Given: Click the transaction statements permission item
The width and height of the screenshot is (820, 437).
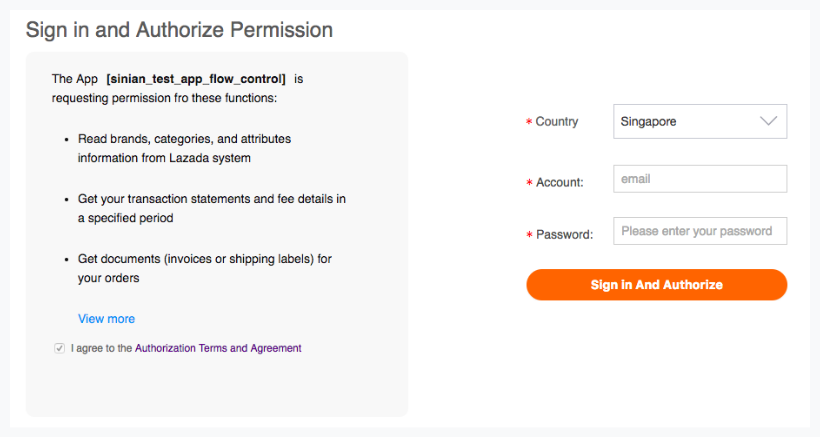Looking at the screenshot, I should coord(212,209).
